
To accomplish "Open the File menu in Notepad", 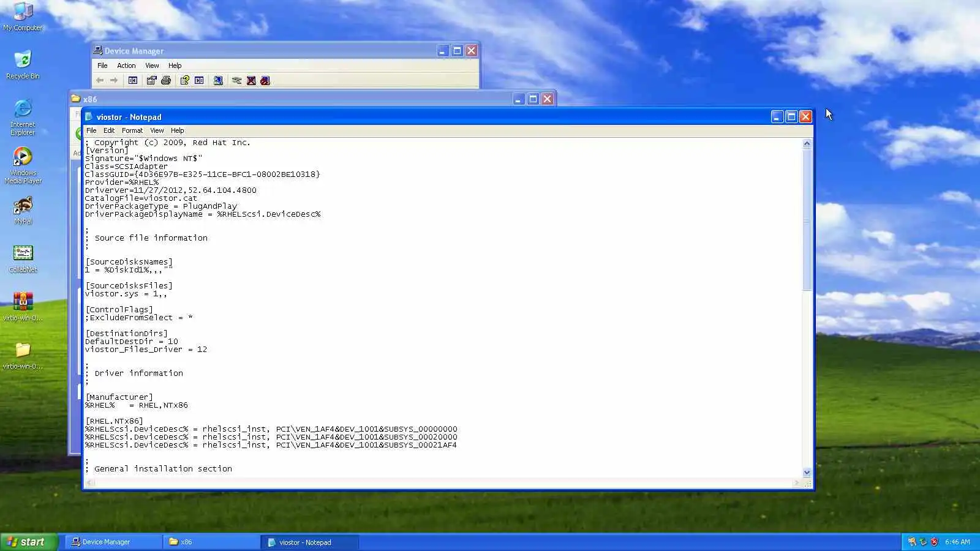I will point(91,130).
